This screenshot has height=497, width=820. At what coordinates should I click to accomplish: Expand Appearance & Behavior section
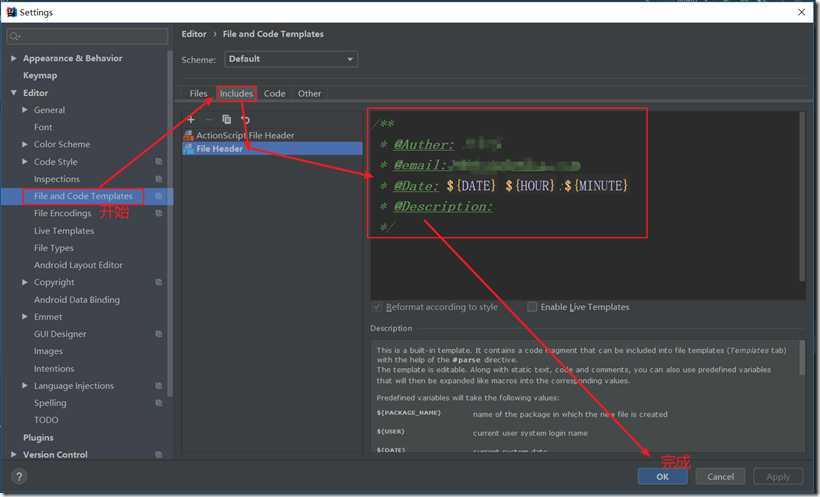[x=14, y=58]
